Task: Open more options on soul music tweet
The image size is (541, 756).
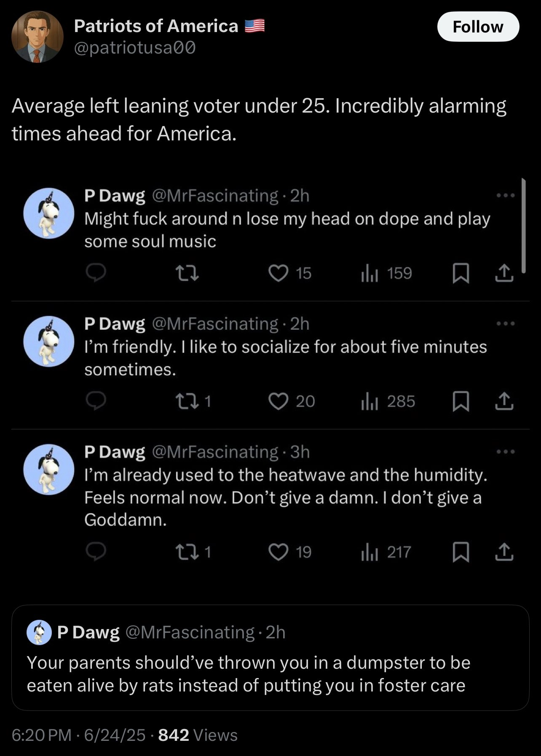Action: pyautogui.click(x=505, y=196)
